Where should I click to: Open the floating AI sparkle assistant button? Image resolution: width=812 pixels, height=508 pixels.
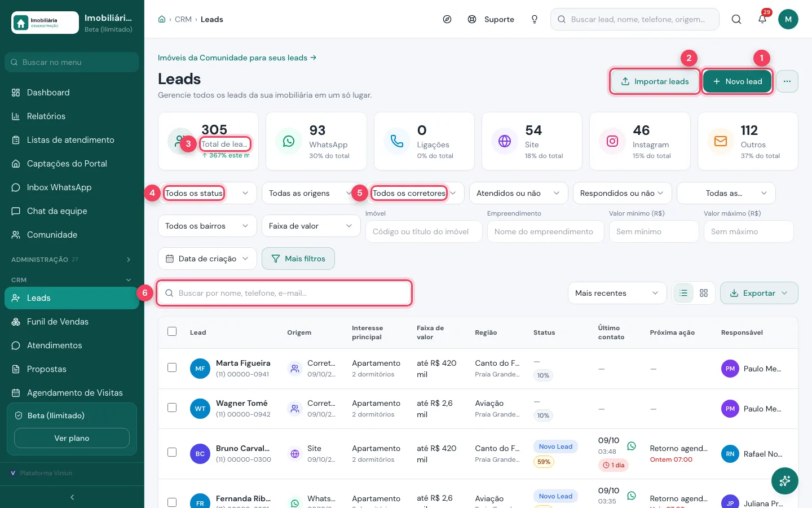pos(785,481)
